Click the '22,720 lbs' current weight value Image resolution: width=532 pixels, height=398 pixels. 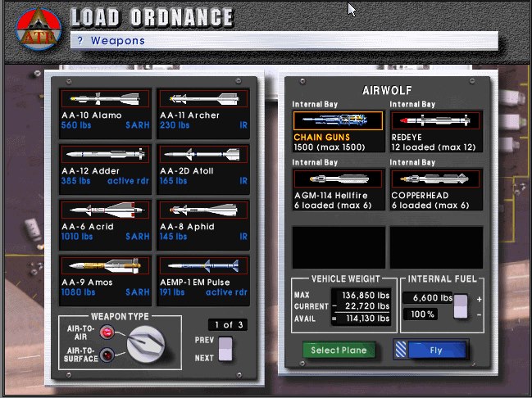tap(367, 306)
